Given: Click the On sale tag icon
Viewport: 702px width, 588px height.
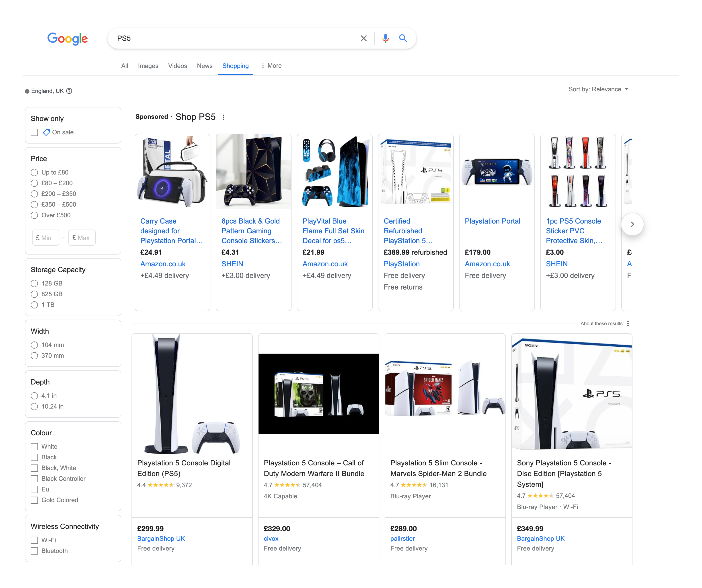Looking at the screenshot, I should click(x=46, y=132).
